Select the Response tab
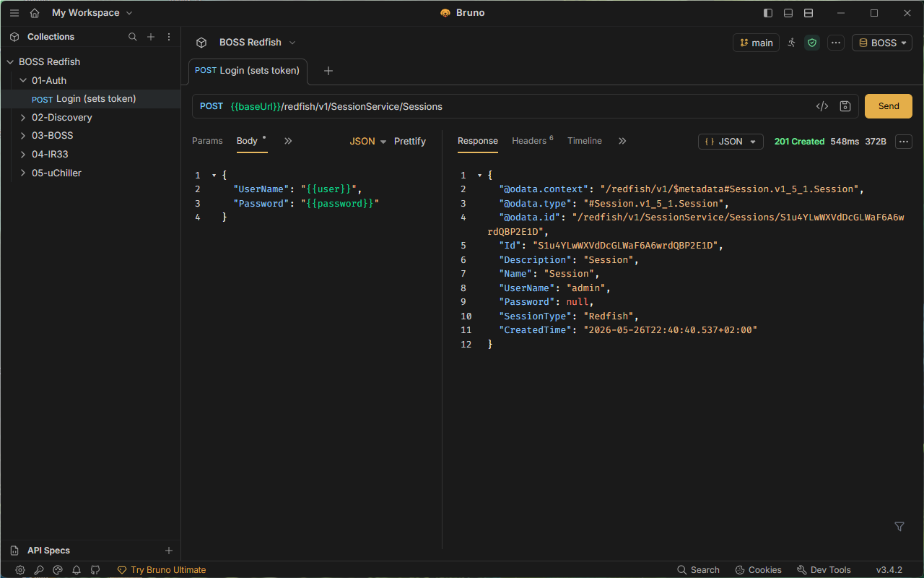Image resolution: width=924 pixels, height=578 pixels. tap(478, 141)
